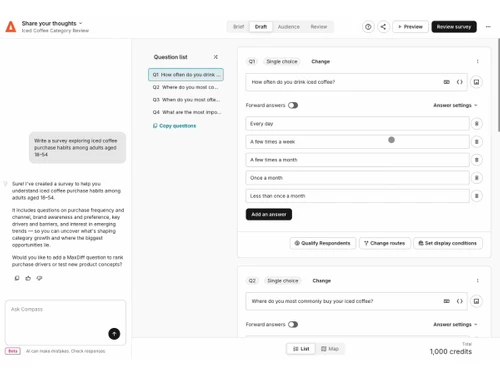Switch to the Audience tab
Screen dimensions: 500x375
[289, 27]
